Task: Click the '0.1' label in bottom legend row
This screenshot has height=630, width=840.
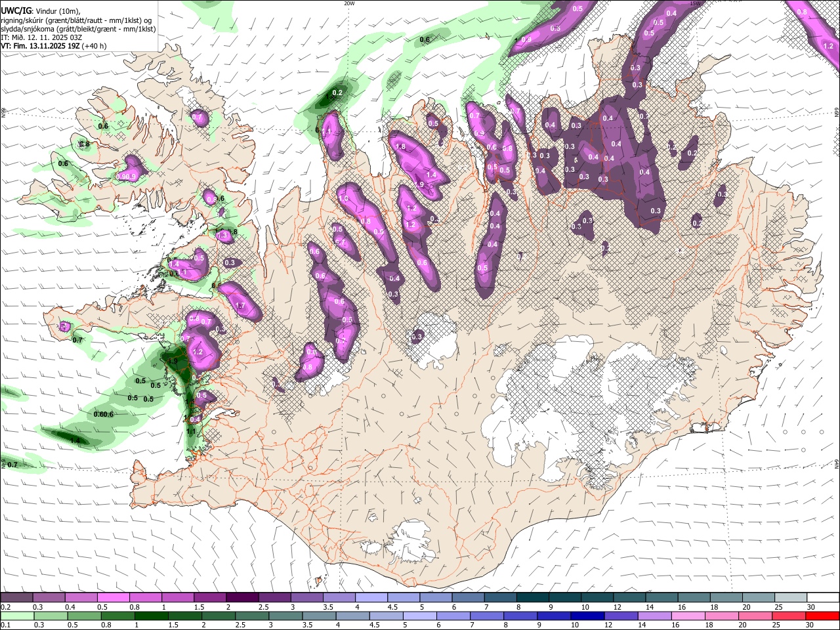Action: 5,625
